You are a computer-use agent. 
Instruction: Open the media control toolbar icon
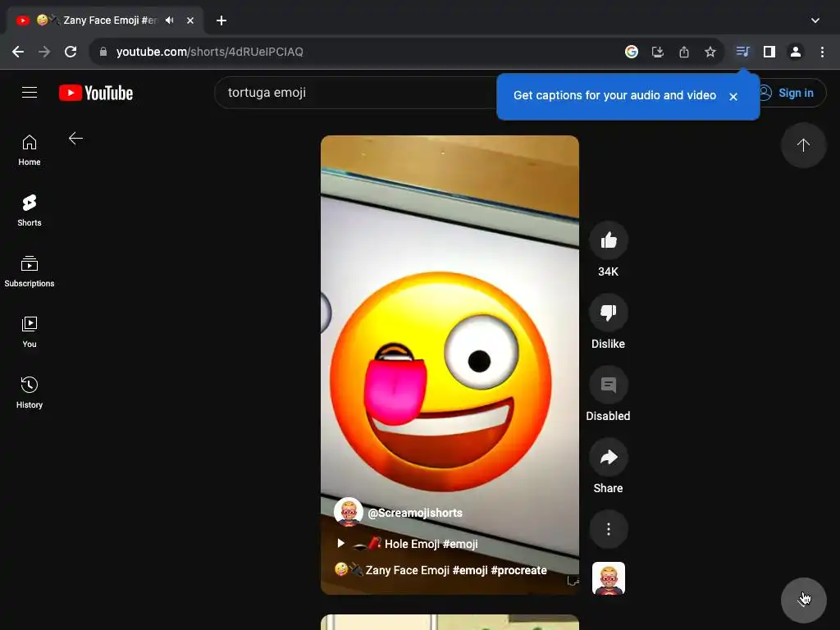pos(742,52)
